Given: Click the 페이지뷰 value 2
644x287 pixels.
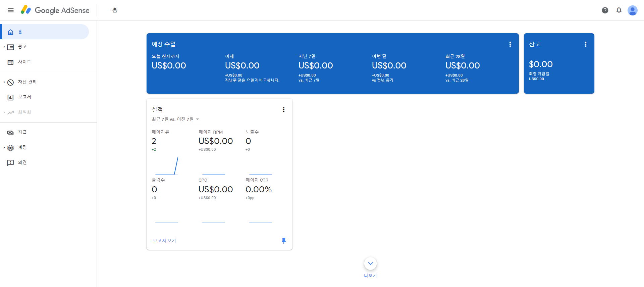Looking at the screenshot, I should (x=154, y=141).
